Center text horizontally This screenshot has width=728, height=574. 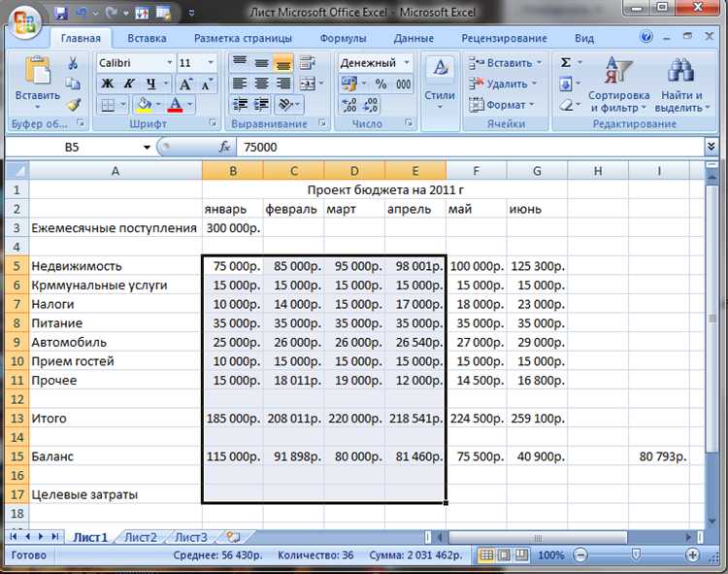pyautogui.click(x=261, y=84)
